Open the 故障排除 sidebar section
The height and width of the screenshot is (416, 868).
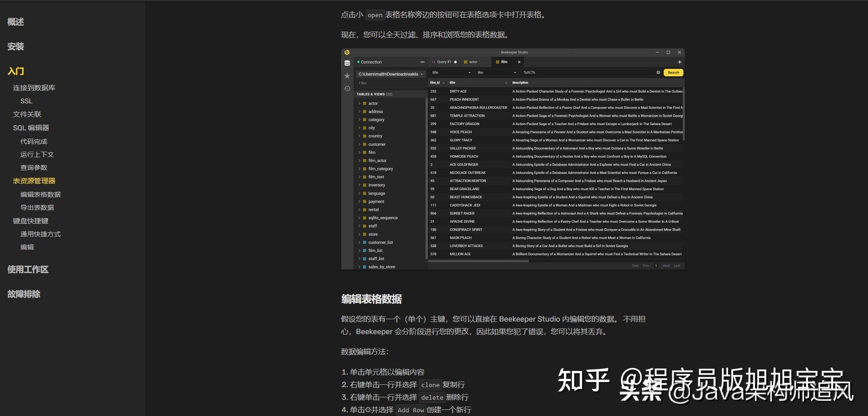coord(24,294)
